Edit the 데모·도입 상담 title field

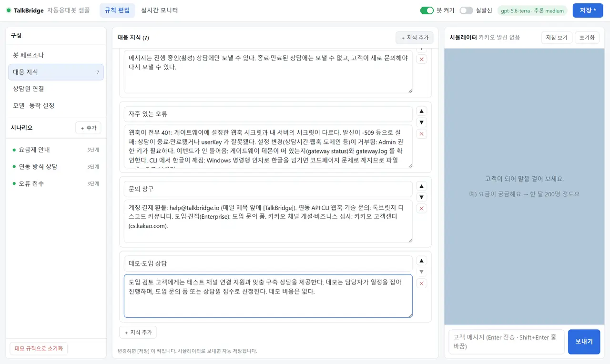tap(268, 263)
